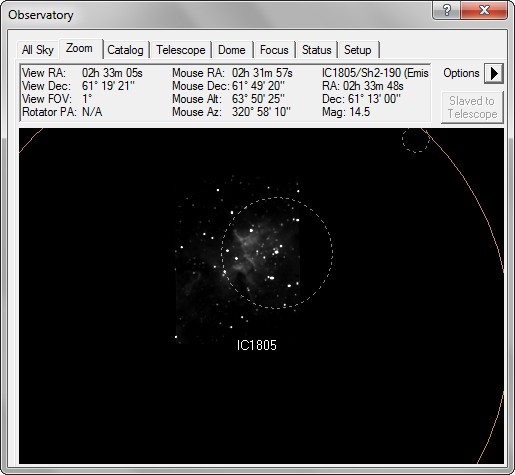The image size is (515, 475).
Task: Close the Observatory window
Action: [484, 10]
